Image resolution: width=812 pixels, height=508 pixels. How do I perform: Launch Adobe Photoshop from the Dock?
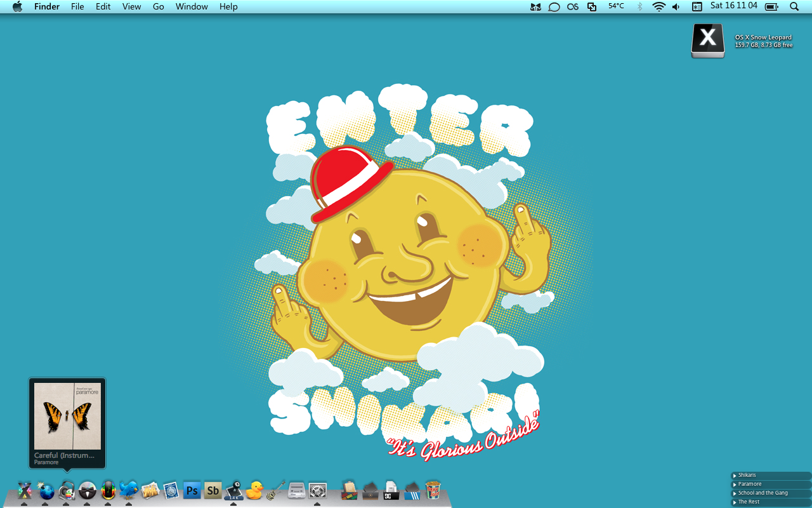pyautogui.click(x=192, y=491)
